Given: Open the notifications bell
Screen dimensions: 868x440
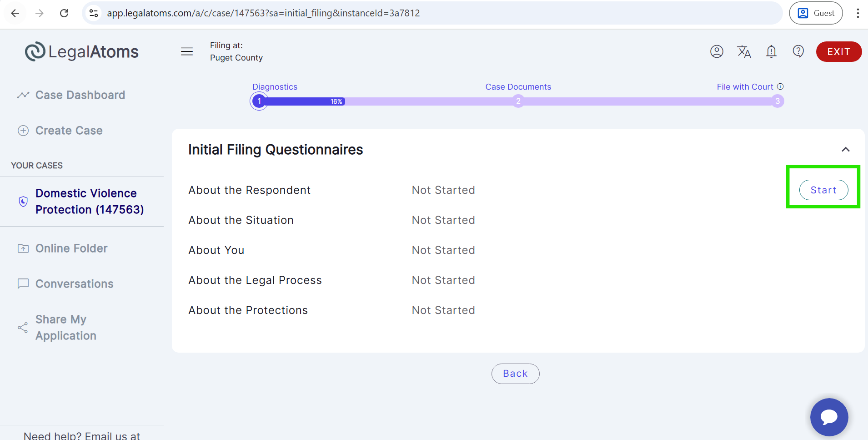Looking at the screenshot, I should [771, 51].
